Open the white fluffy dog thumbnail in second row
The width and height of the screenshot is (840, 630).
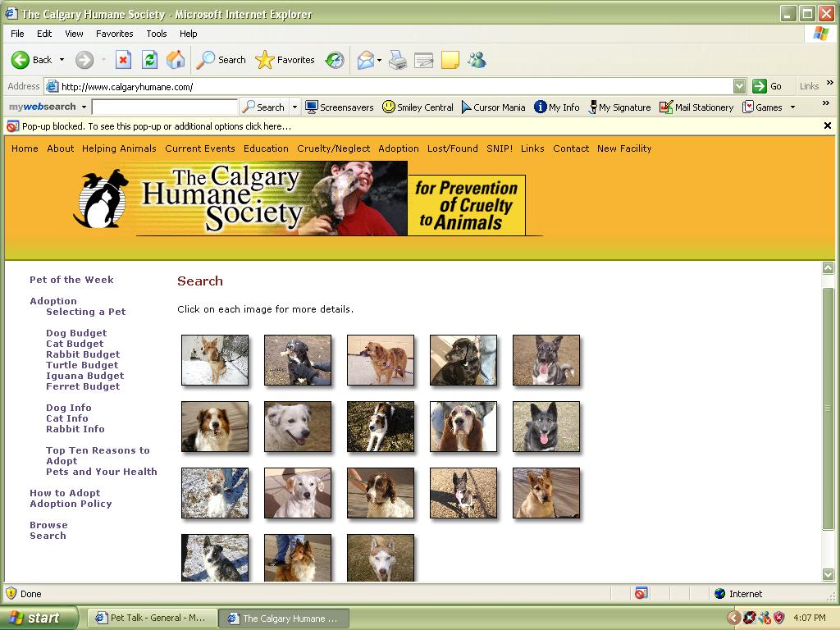298,427
